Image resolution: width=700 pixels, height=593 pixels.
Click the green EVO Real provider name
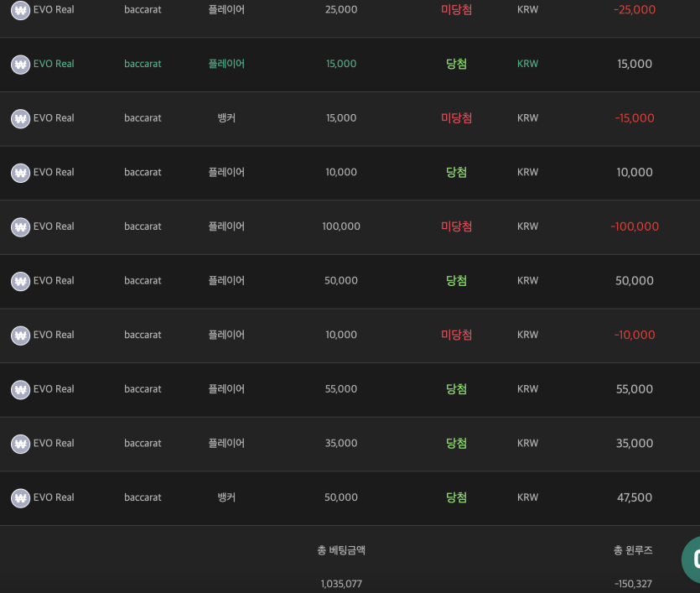click(x=54, y=64)
